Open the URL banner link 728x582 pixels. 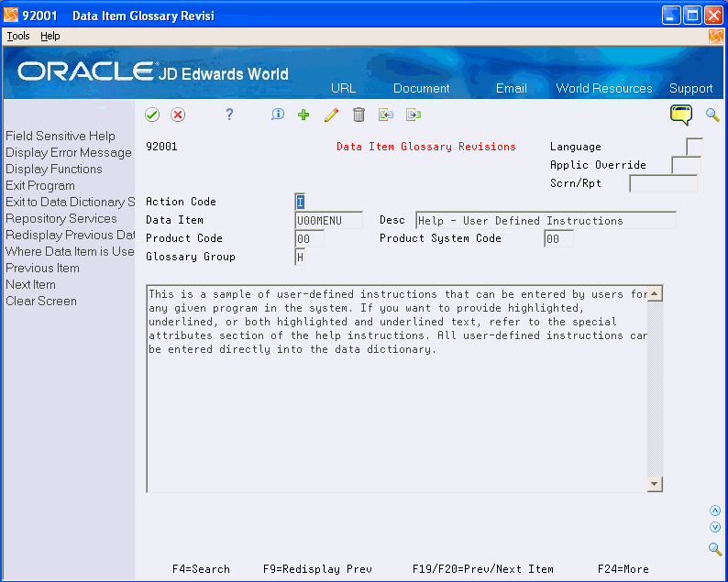tap(344, 88)
